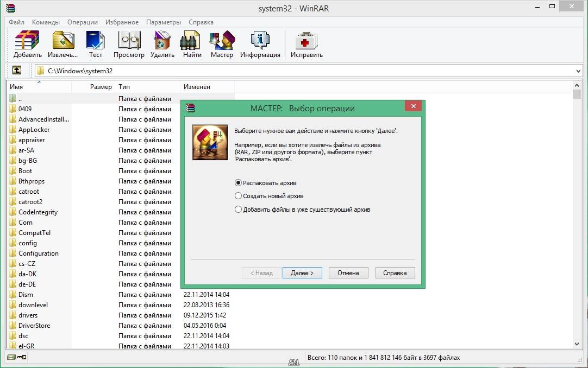Go up one folder level with arrow icon

point(17,71)
